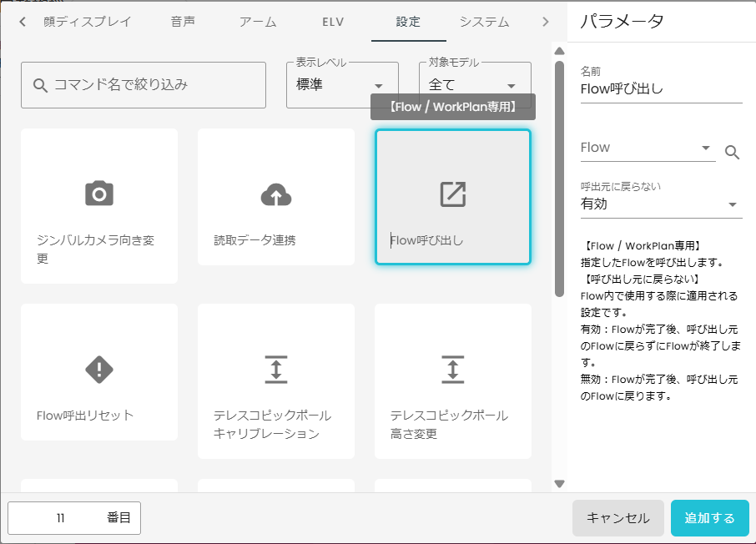Select the external-link icon for Flow呼び出し
Screen dimensions: 756x544
(x=452, y=193)
